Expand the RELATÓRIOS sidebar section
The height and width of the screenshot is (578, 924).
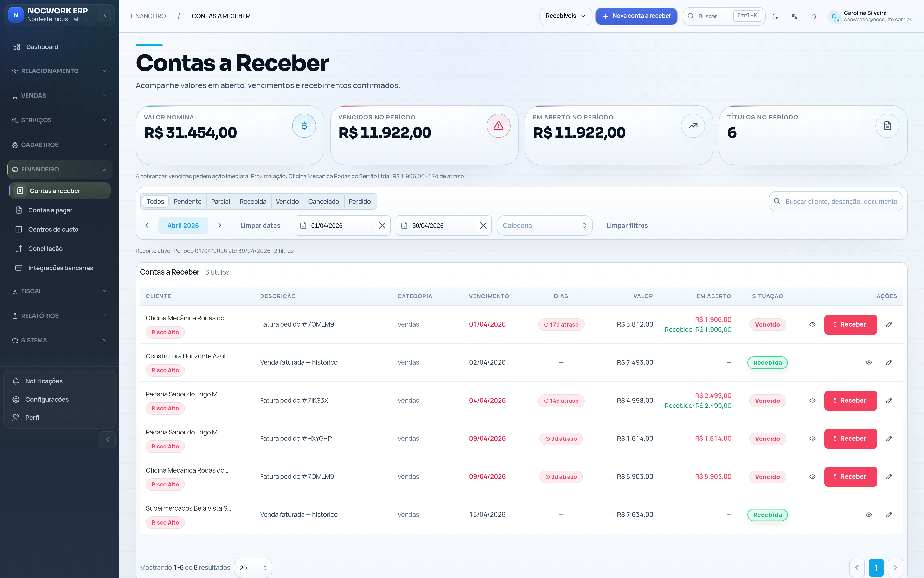point(60,316)
